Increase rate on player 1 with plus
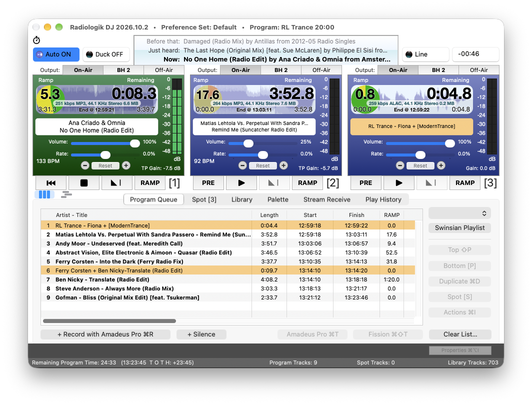Viewport: 532px width, 405px height. (126, 165)
